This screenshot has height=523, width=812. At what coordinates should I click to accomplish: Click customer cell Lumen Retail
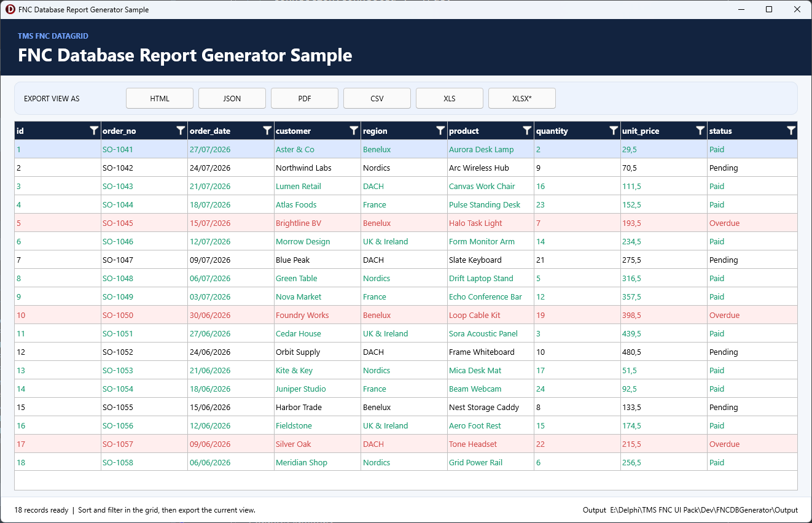click(318, 186)
